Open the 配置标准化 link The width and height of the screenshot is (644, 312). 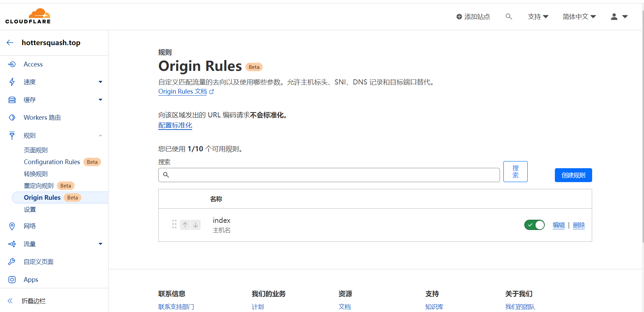point(175,125)
